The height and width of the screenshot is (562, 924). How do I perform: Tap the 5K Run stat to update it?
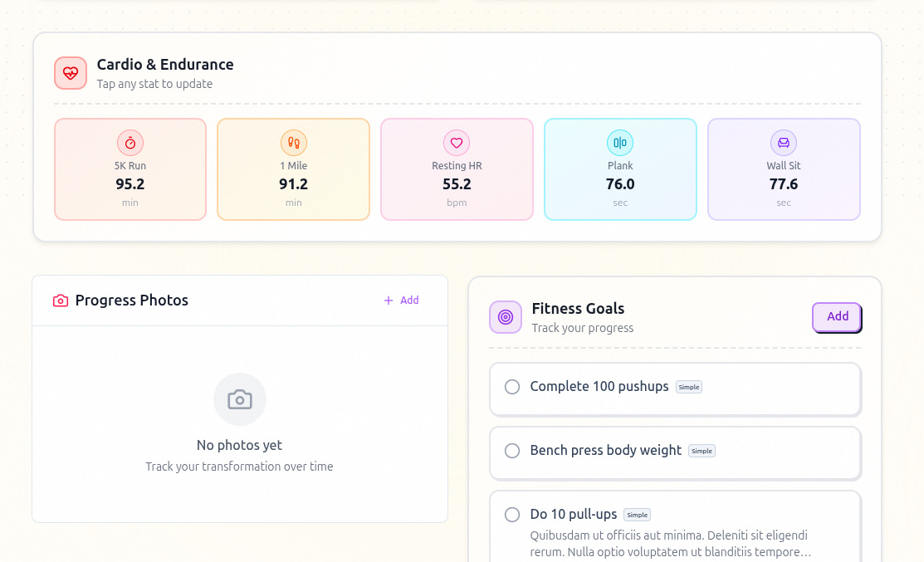(x=130, y=169)
